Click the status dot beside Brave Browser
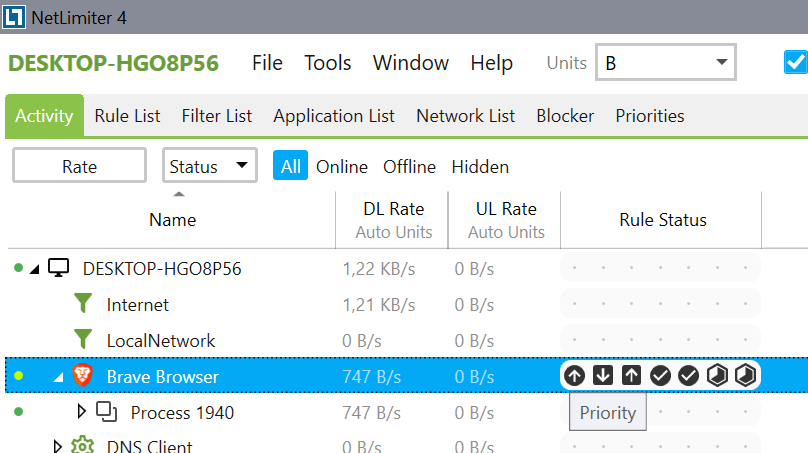The width and height of the screenshot is (808, 453). tap(19, 376)
